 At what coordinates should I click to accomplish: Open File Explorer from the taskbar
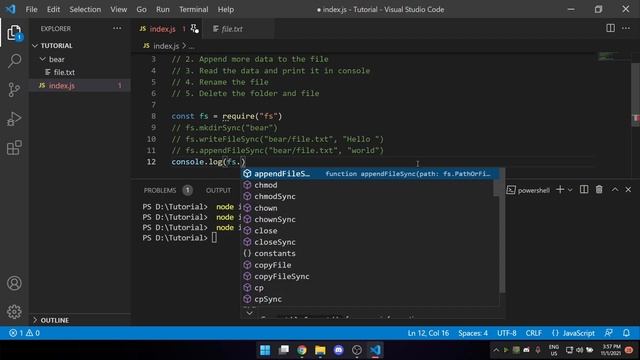coord(320,350)
